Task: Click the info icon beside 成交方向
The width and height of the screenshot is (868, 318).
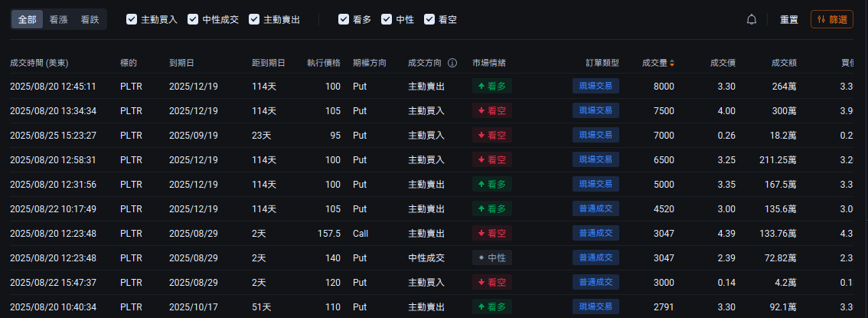Action: point(452,63)
